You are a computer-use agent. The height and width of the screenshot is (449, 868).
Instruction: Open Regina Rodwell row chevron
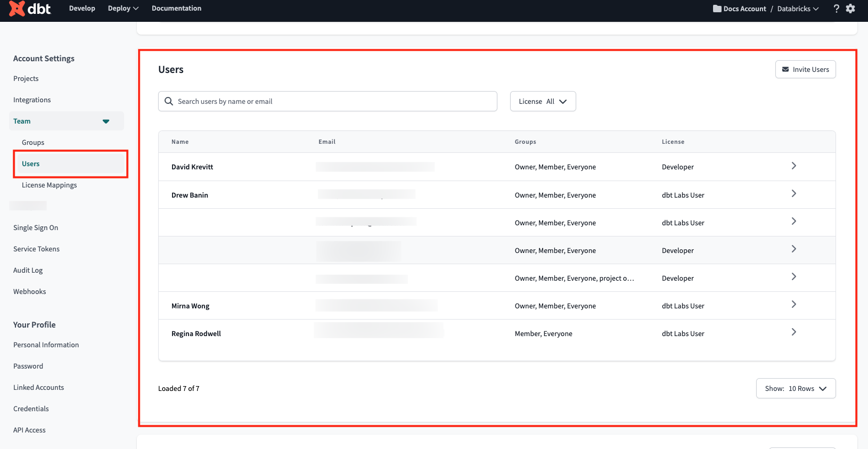coord(793,332)
